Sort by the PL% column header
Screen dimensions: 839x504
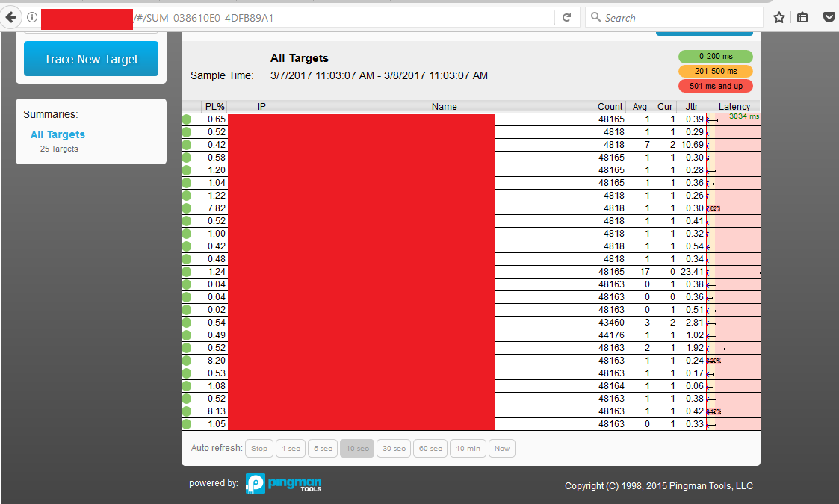(214, 106)
